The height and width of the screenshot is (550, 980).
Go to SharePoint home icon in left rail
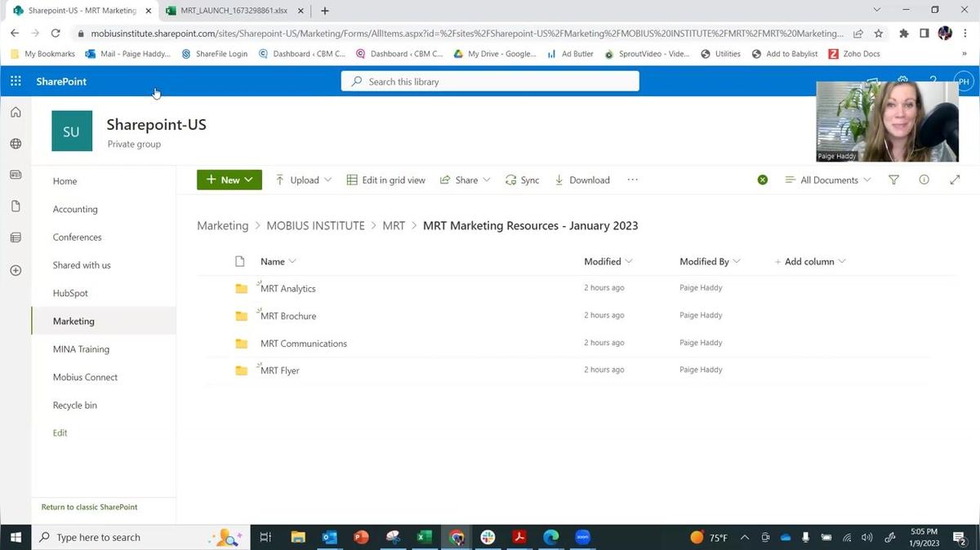tap(16, 113)
